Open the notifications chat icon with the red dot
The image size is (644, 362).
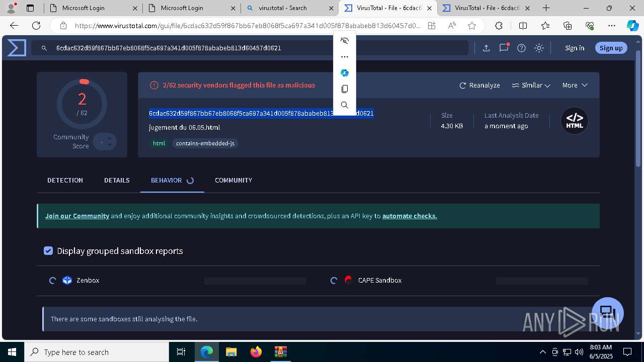tap(504, 48)
